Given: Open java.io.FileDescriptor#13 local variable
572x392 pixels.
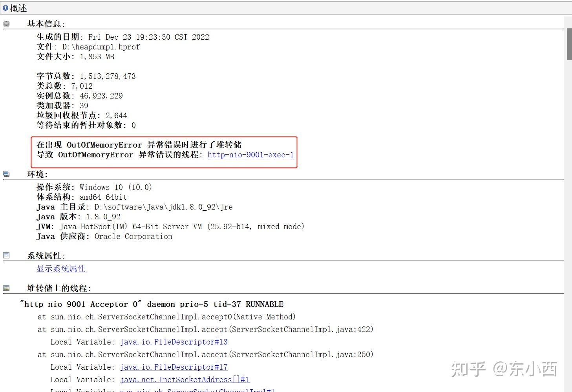Looking at the screenshot, I should (174, 342).
